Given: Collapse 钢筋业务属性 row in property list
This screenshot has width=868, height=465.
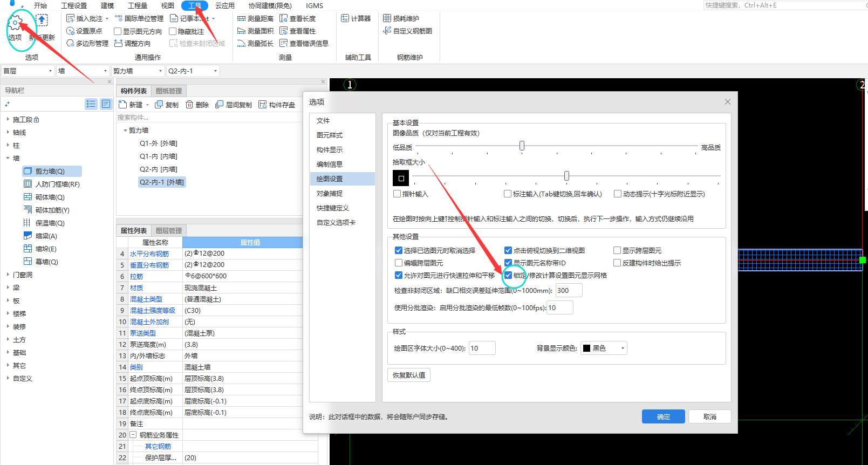Looking at the screenshot, I should [133, 435].
